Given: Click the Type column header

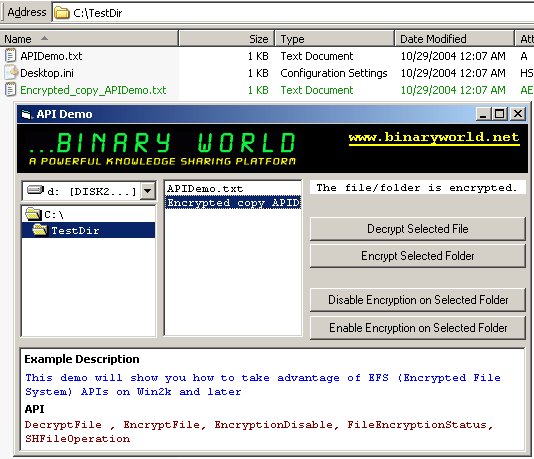Looking at the screenshot, I should 334,38.
